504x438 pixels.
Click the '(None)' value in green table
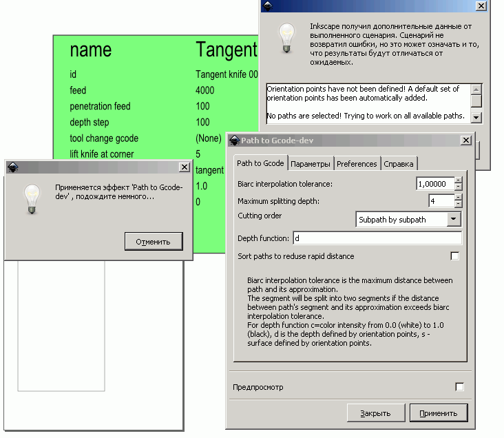pos(209,138)
